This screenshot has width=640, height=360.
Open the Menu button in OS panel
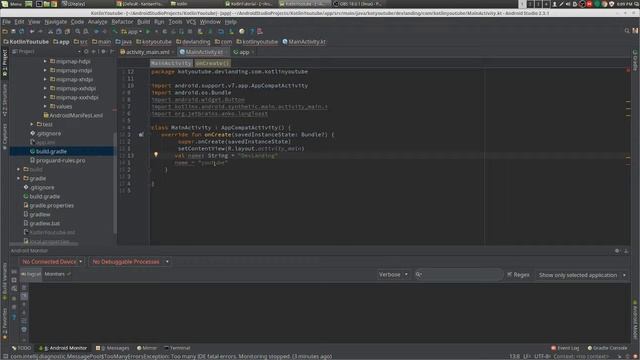(12, 4)
